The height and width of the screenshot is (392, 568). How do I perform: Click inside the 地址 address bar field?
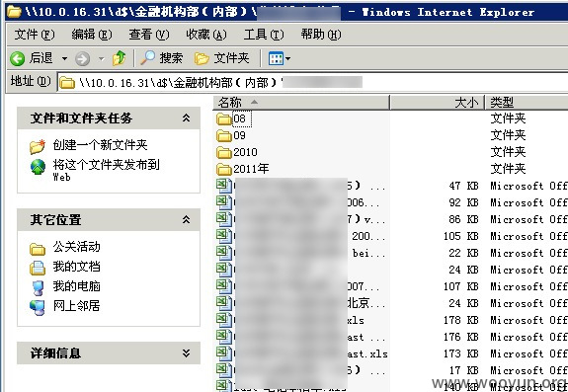coord(312,83)
